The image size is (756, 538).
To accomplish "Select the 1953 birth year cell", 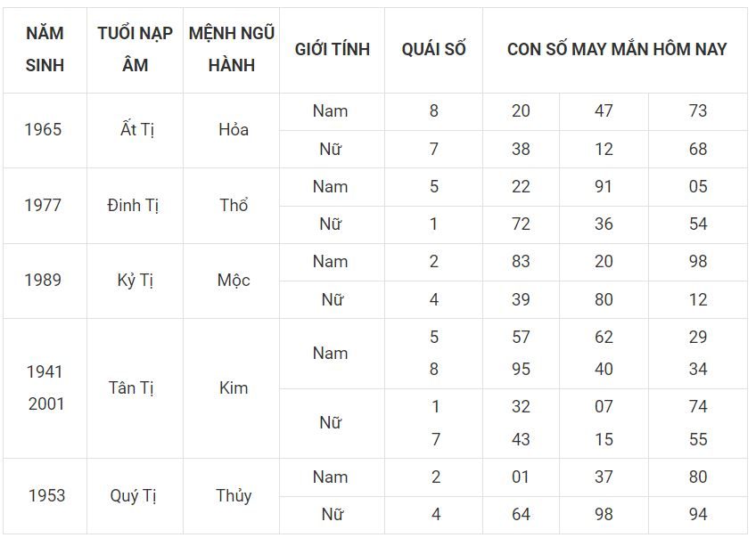I will tap(46, 495).
